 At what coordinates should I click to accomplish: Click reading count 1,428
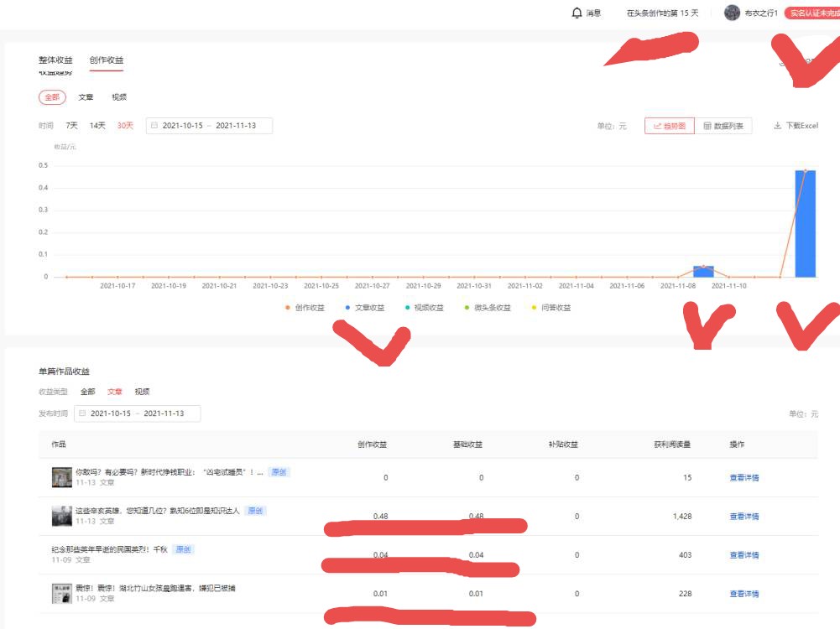pyautogui.click(x=682, y=517)
